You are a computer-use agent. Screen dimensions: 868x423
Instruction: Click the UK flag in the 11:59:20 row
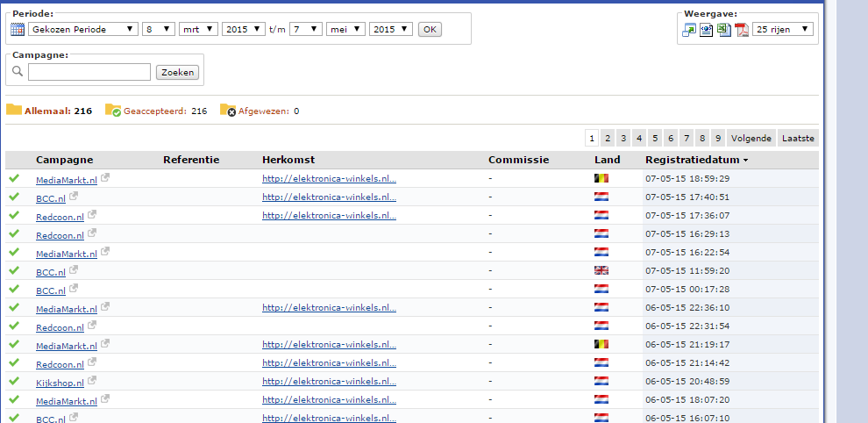point(601,270)
